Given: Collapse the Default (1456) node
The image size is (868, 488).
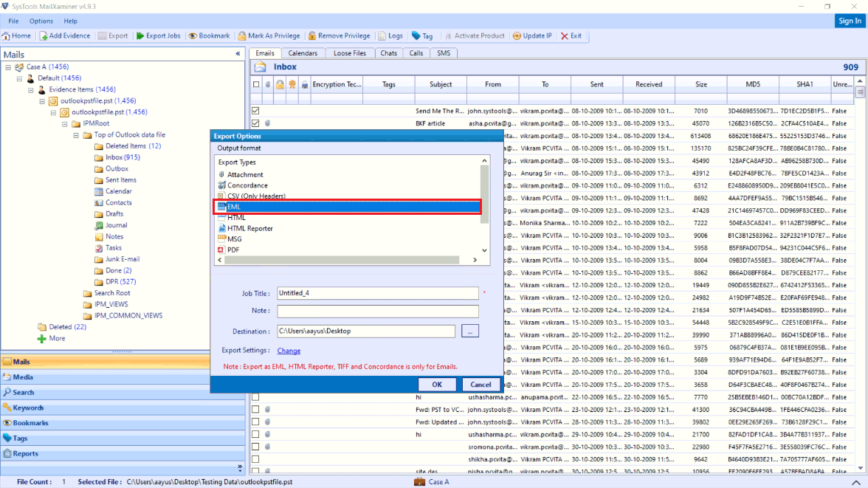Looking at the screenshot, I should [x=19, y=79].
